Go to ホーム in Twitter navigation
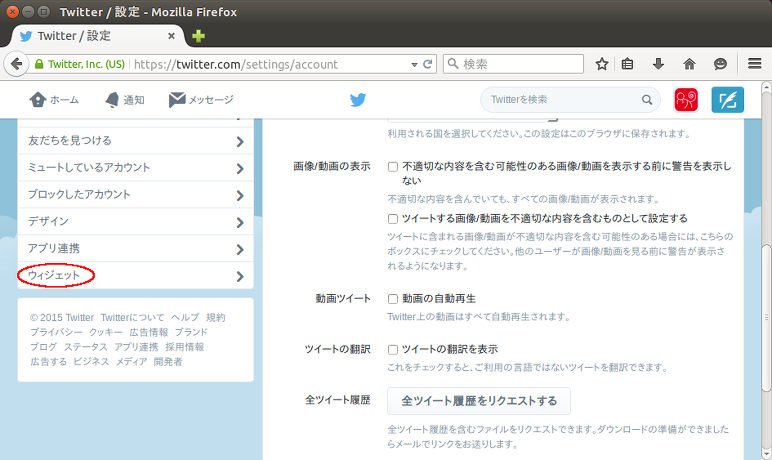Screen dimensions: 772x460 pos(54,100)
